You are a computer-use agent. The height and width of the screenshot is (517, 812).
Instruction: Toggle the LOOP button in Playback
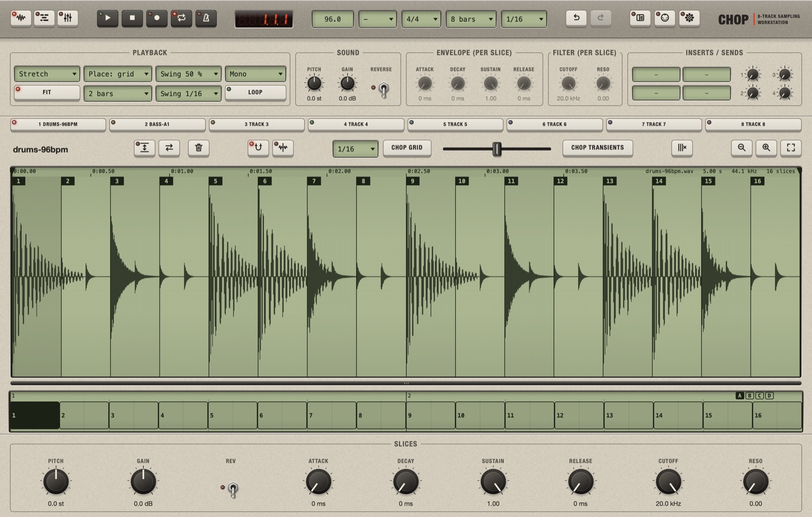tap(255, 92)
